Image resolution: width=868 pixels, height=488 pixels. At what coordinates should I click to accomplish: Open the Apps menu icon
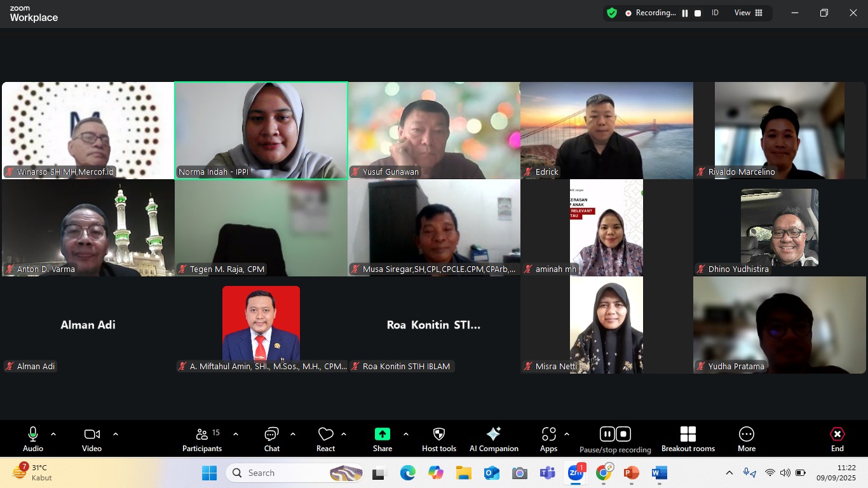point(548,439)
